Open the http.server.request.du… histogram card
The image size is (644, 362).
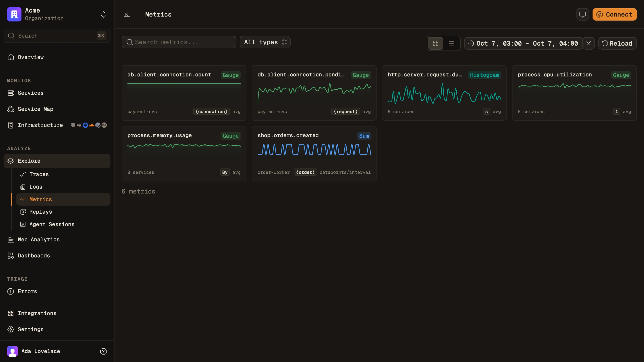coord(444,93)
